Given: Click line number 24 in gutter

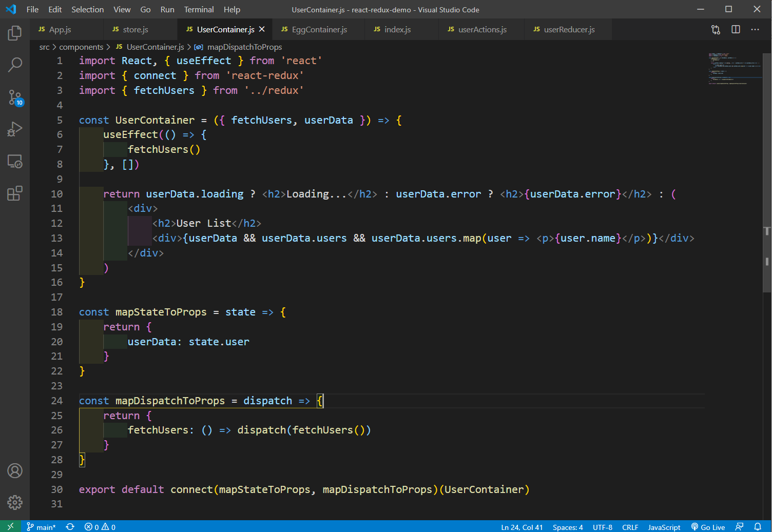Looking at the screenshot, I should pos(56,401).
